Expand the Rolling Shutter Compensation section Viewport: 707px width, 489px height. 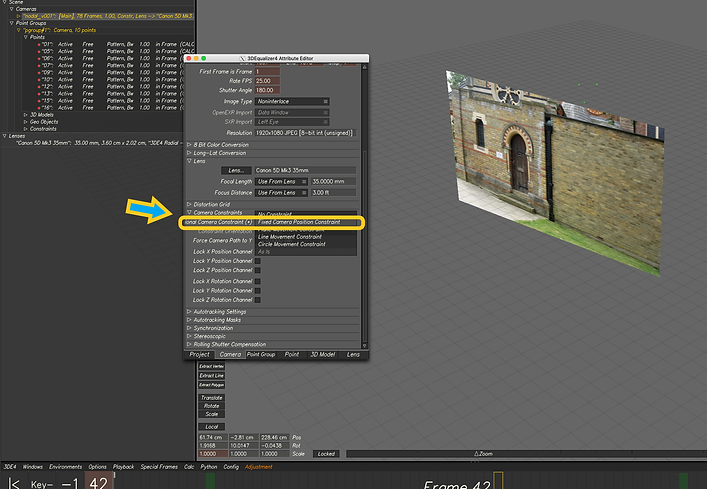(x=189, y=344)
